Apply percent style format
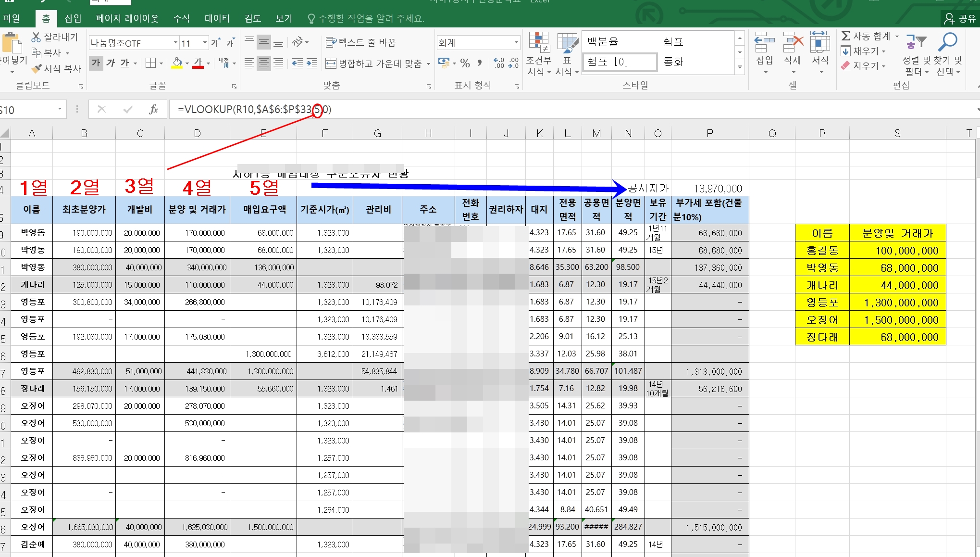The image size is (980, 557). pos(465,63)
